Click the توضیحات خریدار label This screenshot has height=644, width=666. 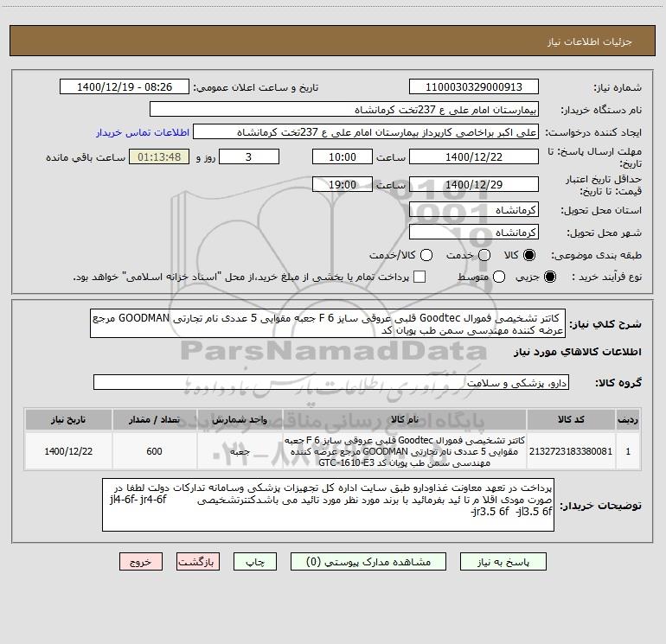coord(600,506)
